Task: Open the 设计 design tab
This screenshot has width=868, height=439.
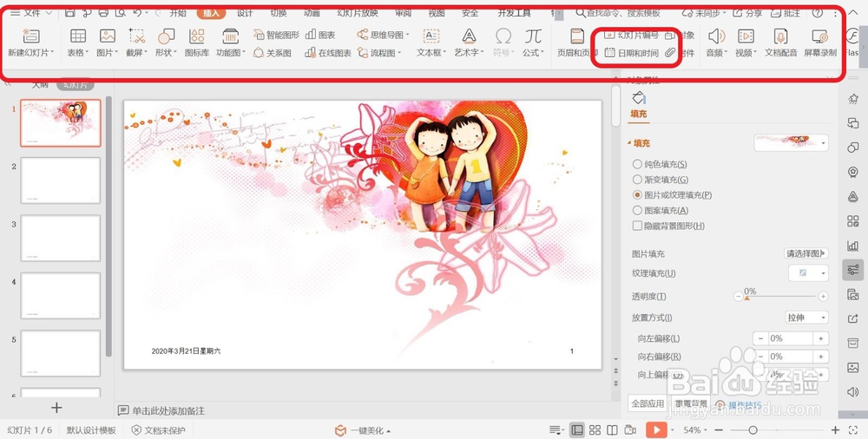Action: click(x=245, y=13)
